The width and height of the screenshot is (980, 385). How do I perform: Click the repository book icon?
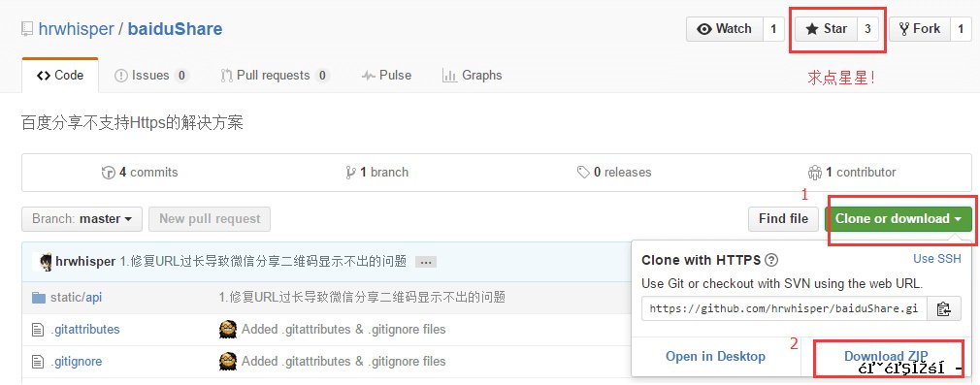(x=27, y=29)
